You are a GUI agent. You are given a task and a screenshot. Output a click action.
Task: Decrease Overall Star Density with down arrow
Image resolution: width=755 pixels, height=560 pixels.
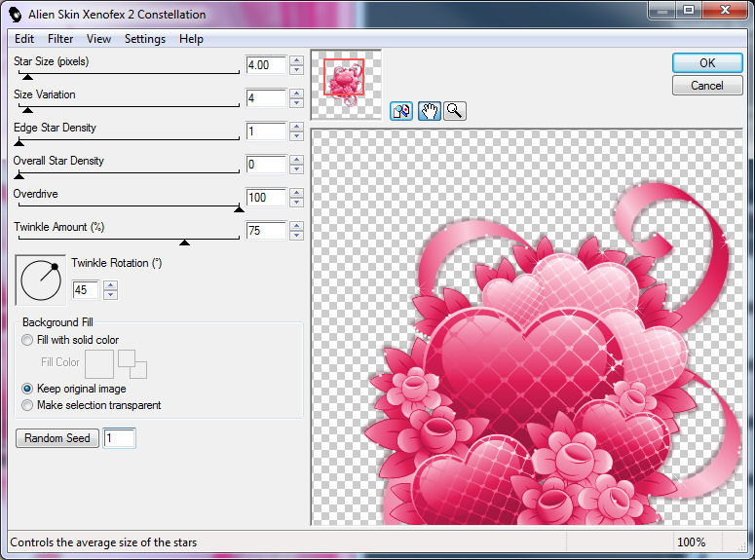tap(296, 169)
